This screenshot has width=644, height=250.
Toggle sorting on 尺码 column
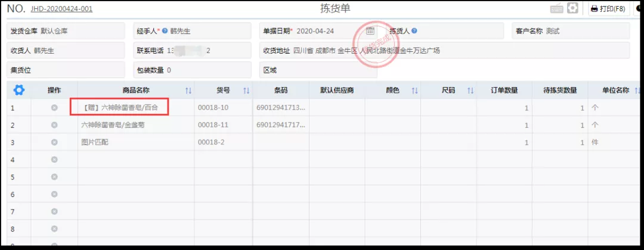pos(470,91)
